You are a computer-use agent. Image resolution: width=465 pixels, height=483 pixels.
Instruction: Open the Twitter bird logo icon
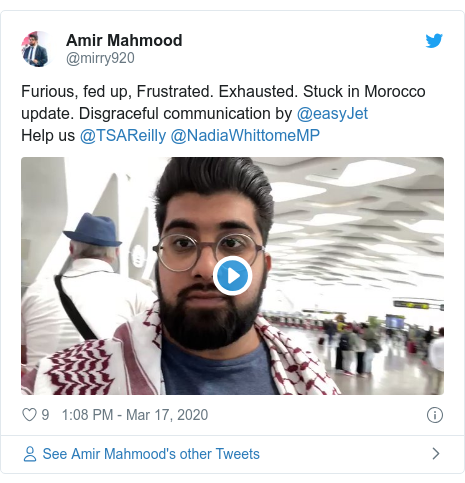coord(434,41)
